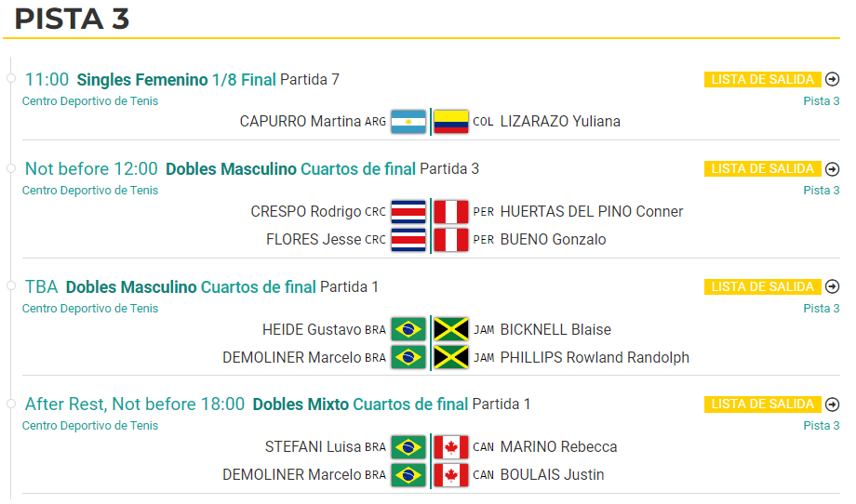This screenshot has width=856, height=504.
Task: Select player PHILLIPS Rowland Randolph
Action: pyautogui.click(x=595, y=358)
